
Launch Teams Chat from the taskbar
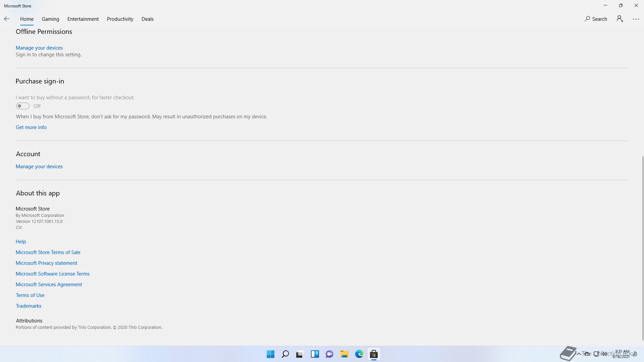[329, 354]
